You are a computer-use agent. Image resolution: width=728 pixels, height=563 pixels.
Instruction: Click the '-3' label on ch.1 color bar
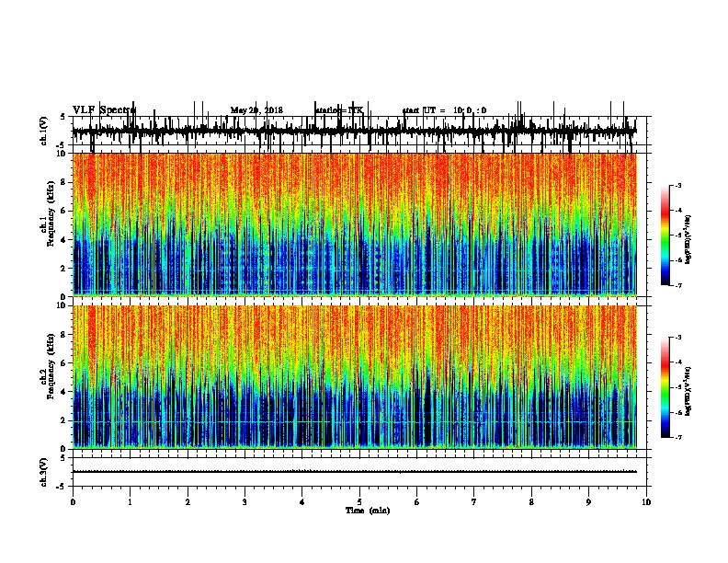click(678, 185)
